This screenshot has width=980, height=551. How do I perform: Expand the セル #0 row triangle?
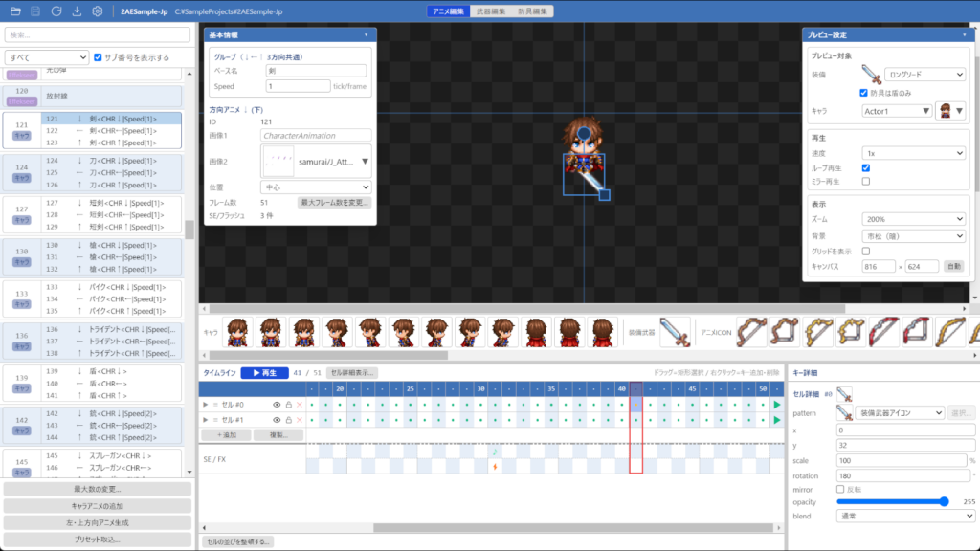coord(205,405)
